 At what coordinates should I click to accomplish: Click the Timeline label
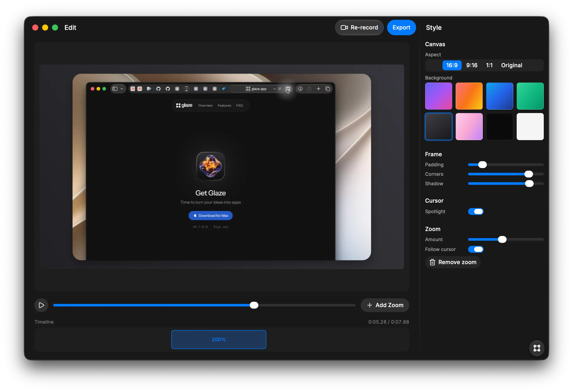pyautogui.click(x=44, y=322)
